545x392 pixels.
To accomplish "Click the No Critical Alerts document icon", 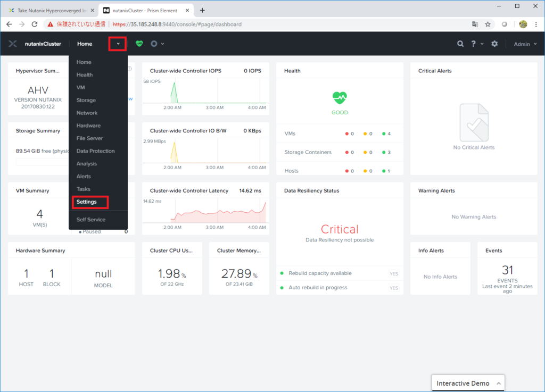I will pos(474,122).
